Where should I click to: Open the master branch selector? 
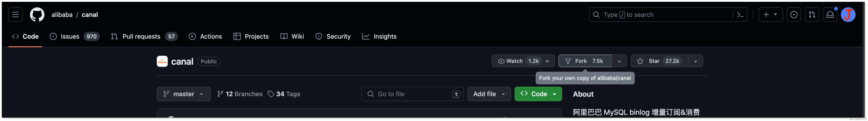coord(184,94)
